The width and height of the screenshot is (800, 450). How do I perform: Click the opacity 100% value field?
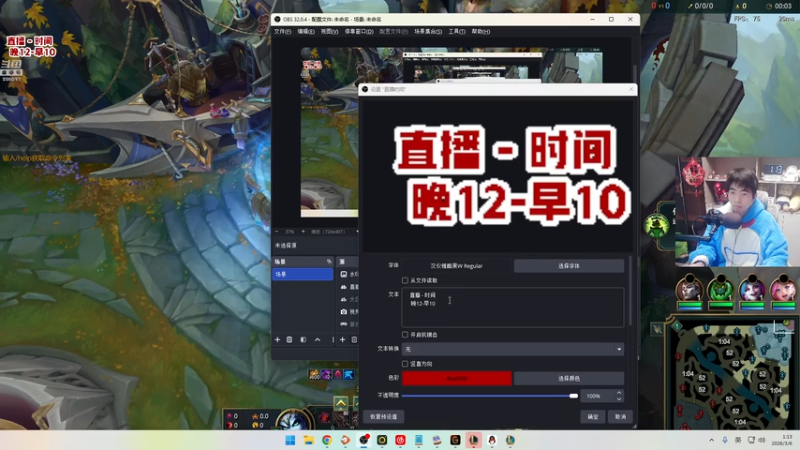point(598,396)
